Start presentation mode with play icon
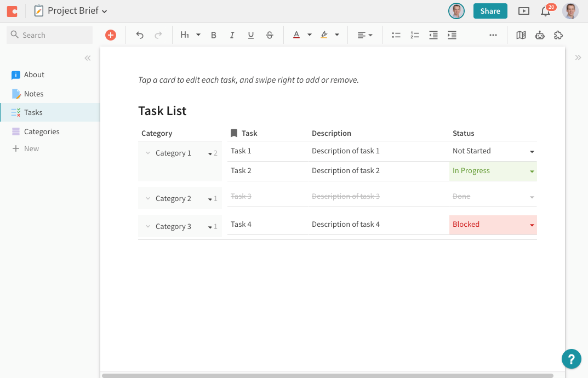This screenshot has width=588, height=378. tap(524, 11)
